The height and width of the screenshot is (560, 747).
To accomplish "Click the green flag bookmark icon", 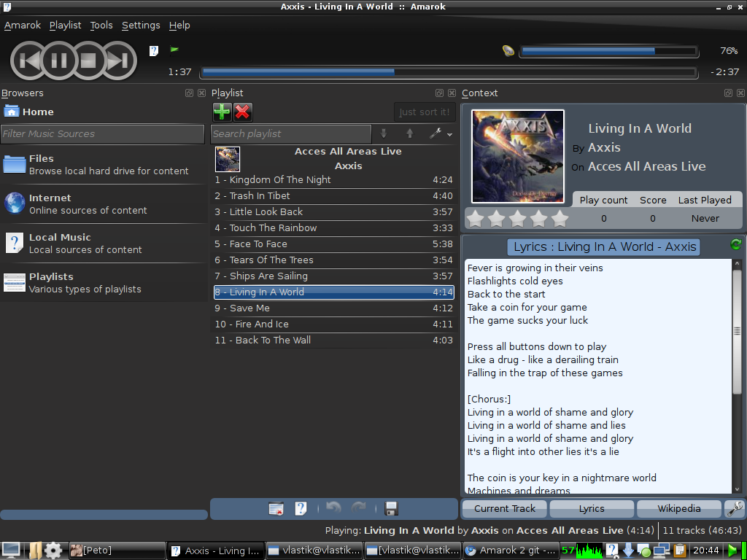I will [174, 50].
